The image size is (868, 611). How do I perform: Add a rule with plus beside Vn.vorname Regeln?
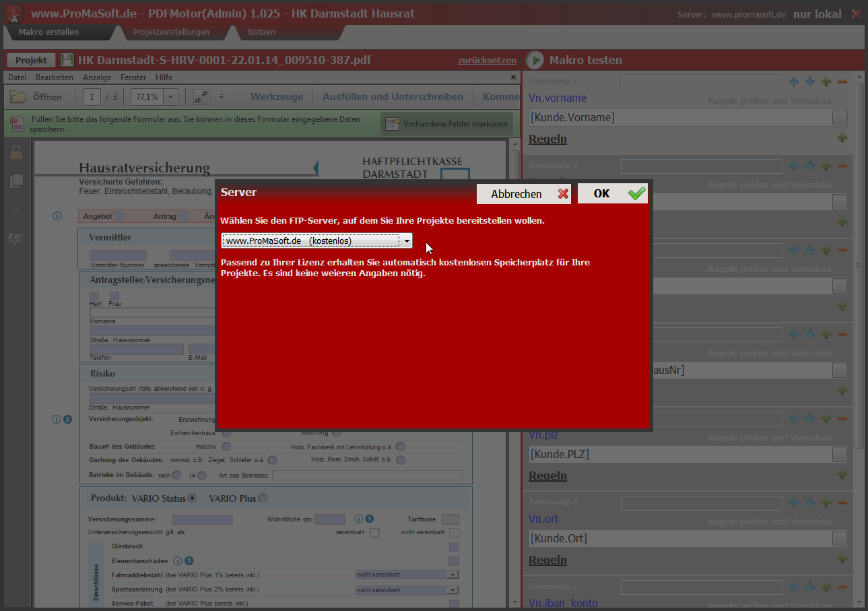842,138
